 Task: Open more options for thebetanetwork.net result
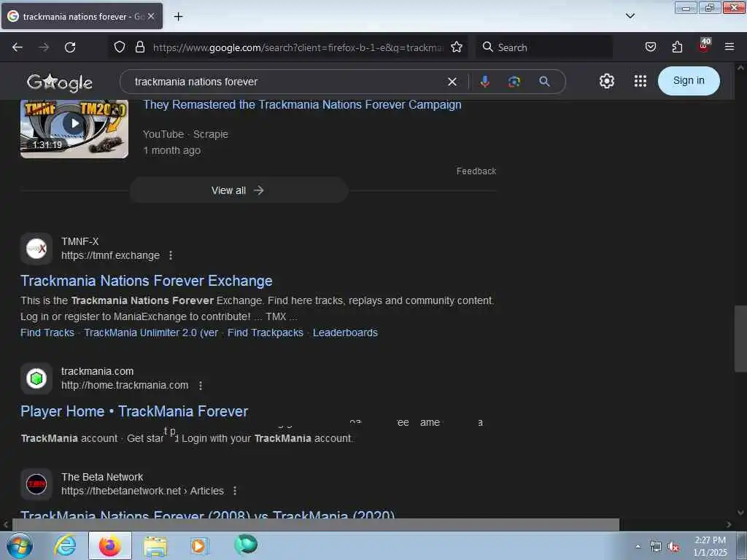coord(235,491)
